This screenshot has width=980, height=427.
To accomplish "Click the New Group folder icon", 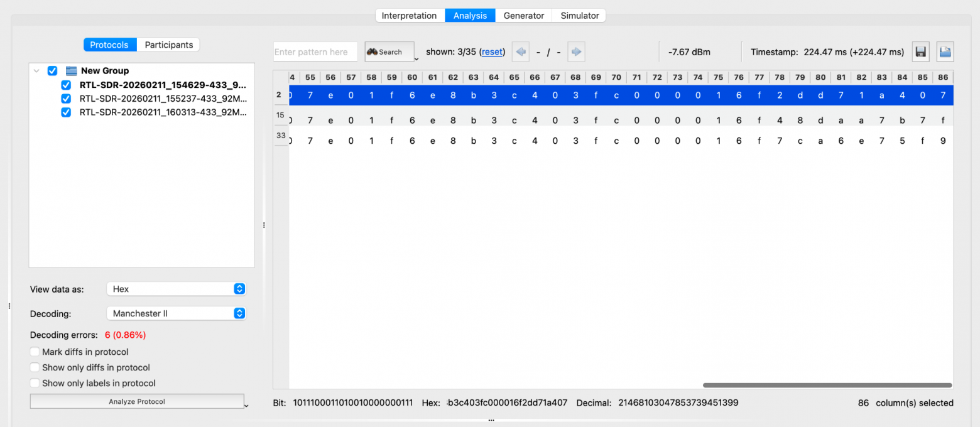I will coord(72,71).
